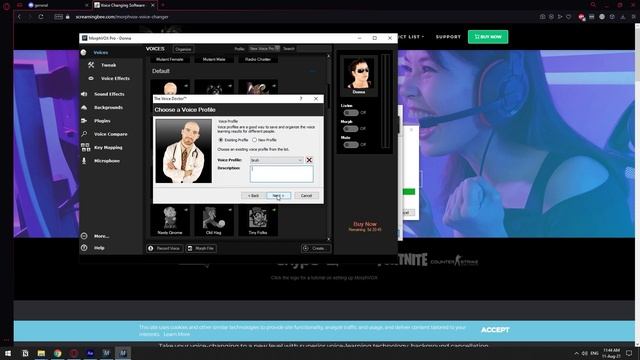640x360 pixels.
Task: Open the Voice Profile combo box
Action: point(276,160)
